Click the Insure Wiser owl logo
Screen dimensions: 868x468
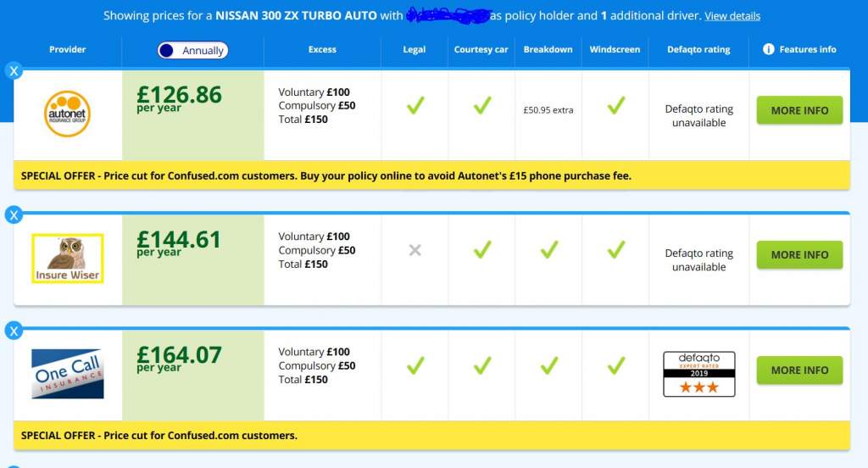coord(68,258)
